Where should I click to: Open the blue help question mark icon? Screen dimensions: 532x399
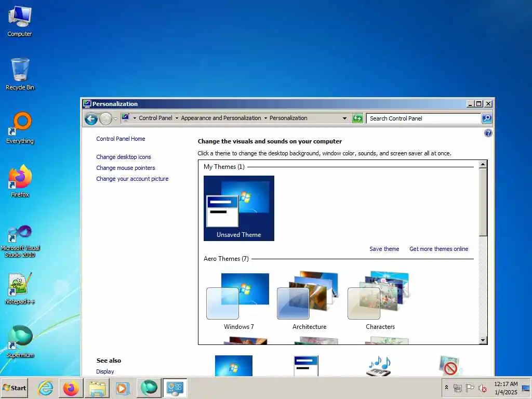point(488,133)
